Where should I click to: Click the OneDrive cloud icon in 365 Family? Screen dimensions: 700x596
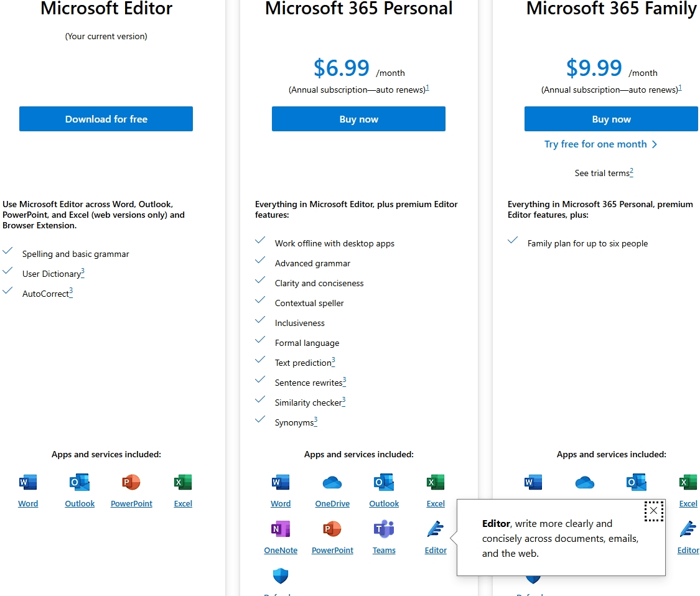coord(585,482)
